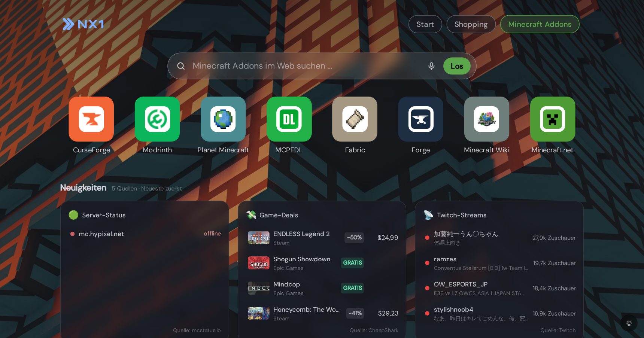Select the Minecraft Addons tab
Image resolution: width=644 pixels, height=338 pixels.
click(540, 24)
